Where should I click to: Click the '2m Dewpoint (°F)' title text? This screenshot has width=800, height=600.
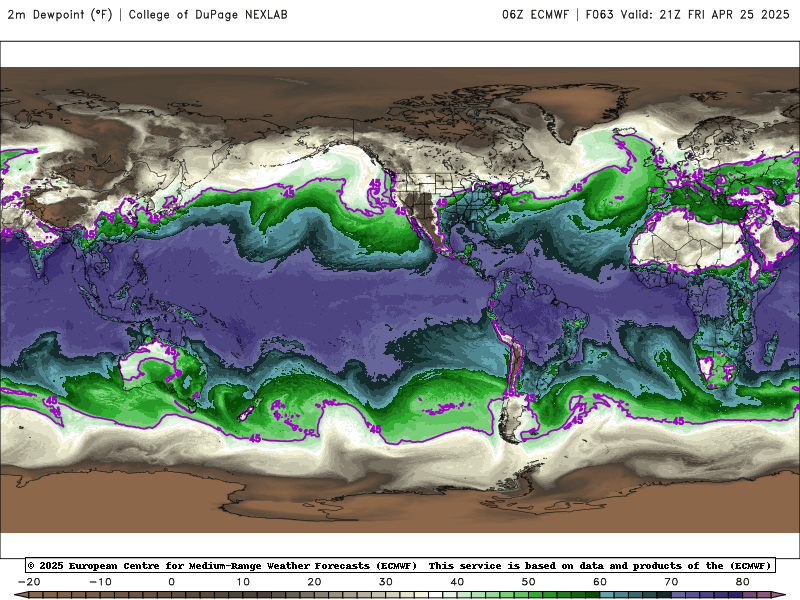(60, 14)
